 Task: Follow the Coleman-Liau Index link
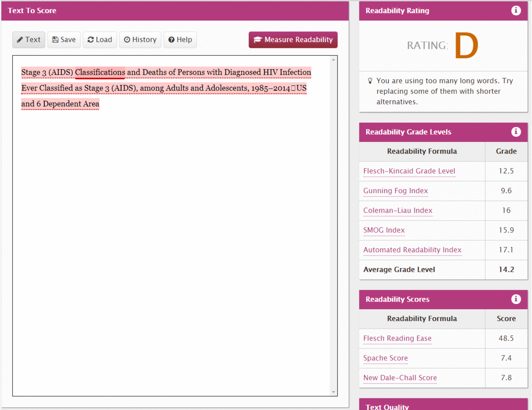coord(398,210)
